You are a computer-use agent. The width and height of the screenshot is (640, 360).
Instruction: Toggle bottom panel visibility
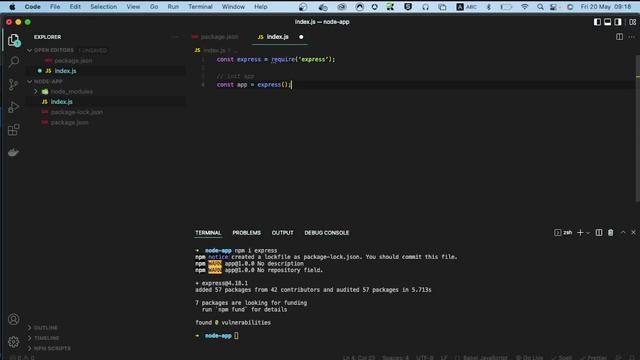point(607,22)
